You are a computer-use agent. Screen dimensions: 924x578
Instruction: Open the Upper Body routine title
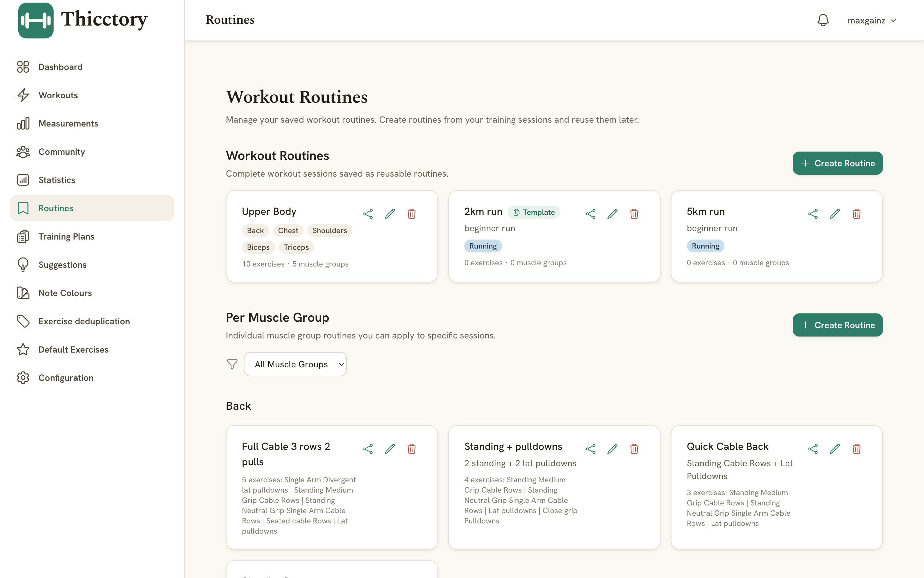click(x=269, y=211)
